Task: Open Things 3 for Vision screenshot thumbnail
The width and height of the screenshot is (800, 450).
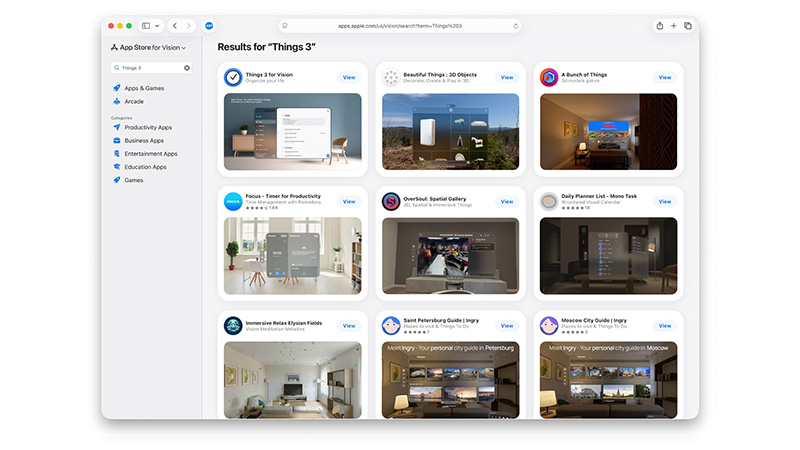Action: [x=292, y=132]
